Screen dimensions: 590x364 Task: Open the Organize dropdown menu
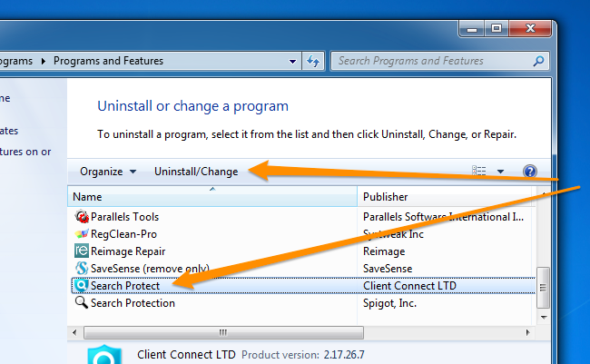coord(108,172)
